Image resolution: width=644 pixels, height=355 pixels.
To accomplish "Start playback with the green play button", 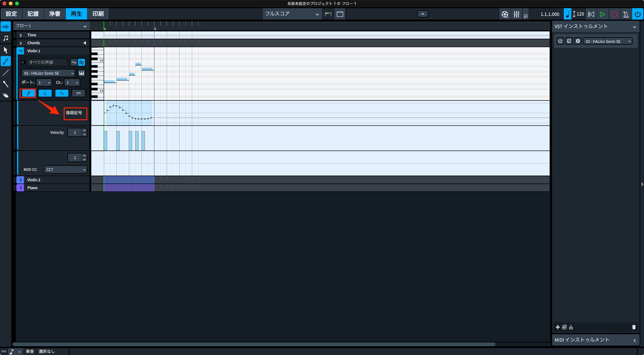I will click(602, 14).
